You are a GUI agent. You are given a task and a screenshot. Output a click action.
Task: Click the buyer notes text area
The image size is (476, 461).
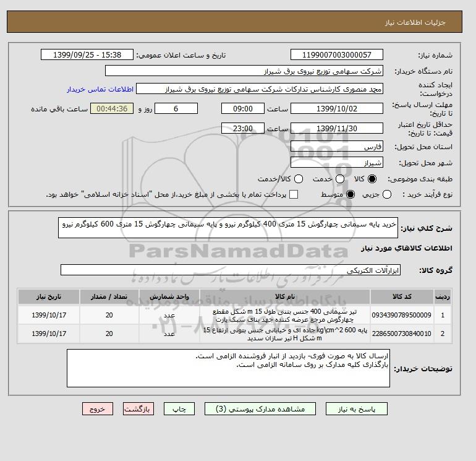pos(228,368)
